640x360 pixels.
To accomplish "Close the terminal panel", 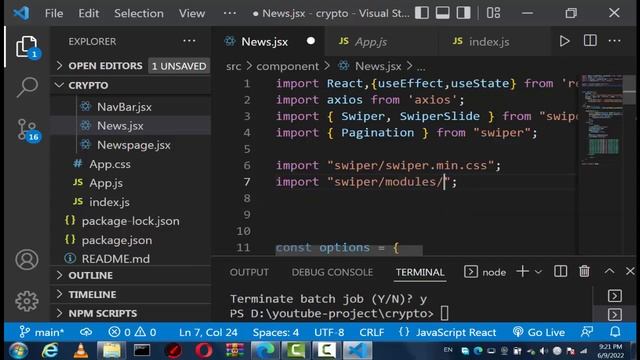I will click(630, 271).
